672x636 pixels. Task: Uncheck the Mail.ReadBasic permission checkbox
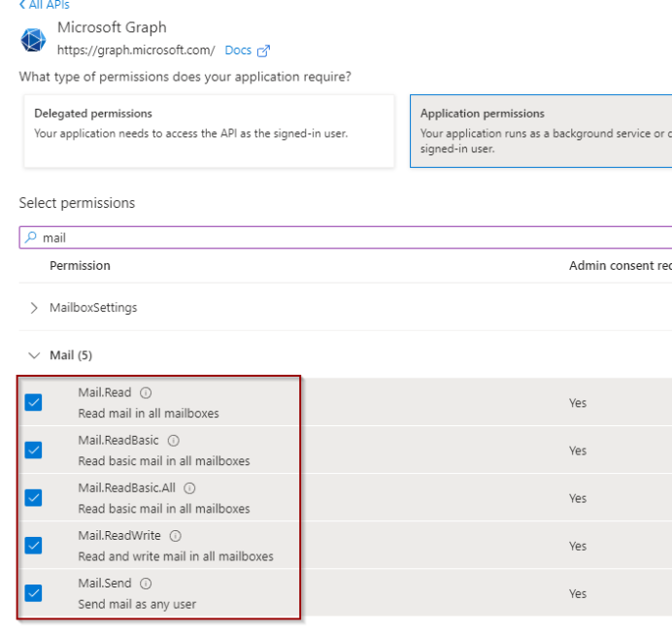point(33,450)
